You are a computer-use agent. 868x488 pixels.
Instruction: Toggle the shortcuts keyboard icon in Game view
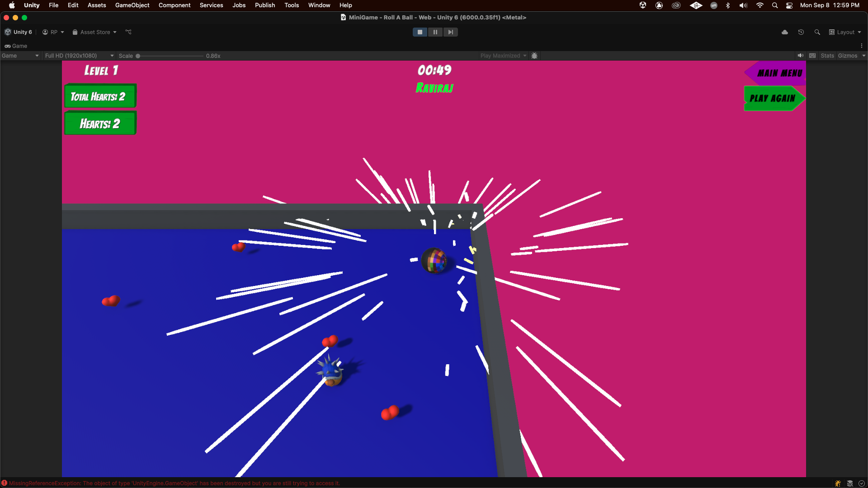point(812,56)
